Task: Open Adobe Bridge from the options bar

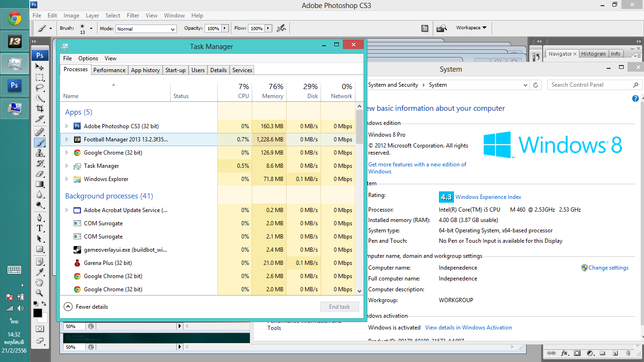Action: pos(441,28)
